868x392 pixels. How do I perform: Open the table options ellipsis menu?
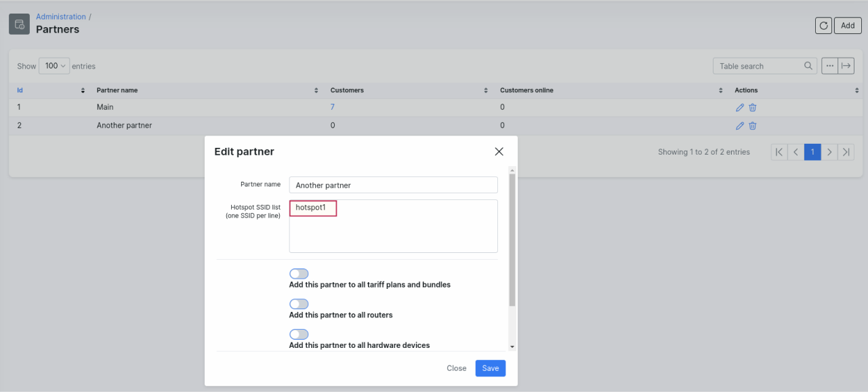829,66
